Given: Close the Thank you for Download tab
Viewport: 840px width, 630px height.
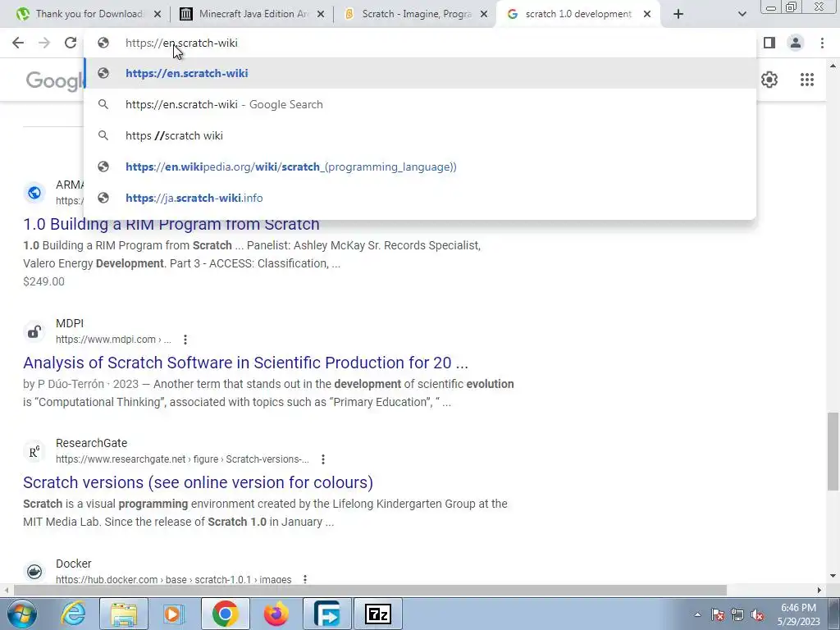Looking at the screenshot, I should pyautogui.click(x=157, y=14).
